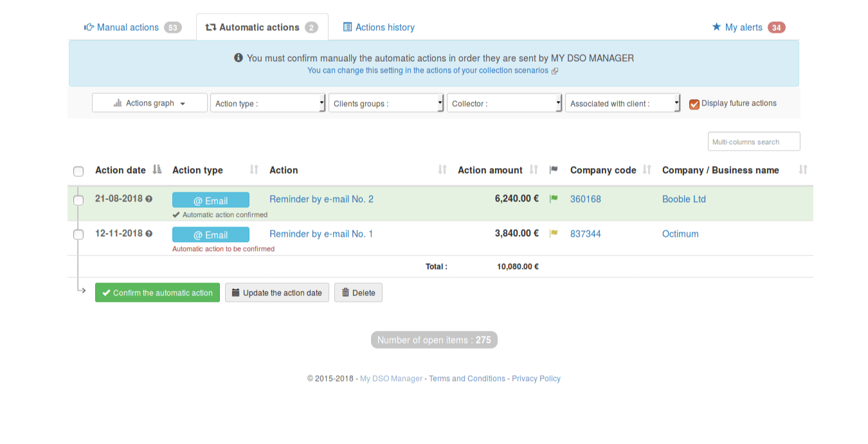868x444 pixels.
Task: Expand the Collector filter dropdown
Action: [x=504, y=104]
